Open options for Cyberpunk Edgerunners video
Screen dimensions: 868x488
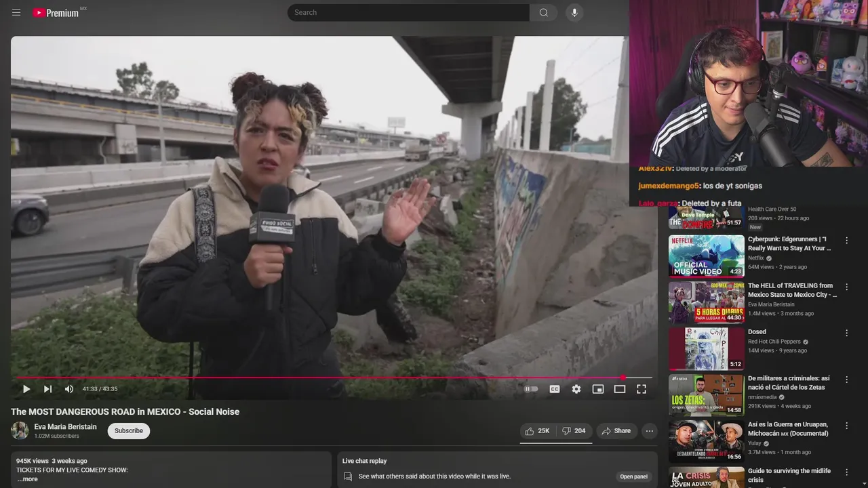(846, 241)
